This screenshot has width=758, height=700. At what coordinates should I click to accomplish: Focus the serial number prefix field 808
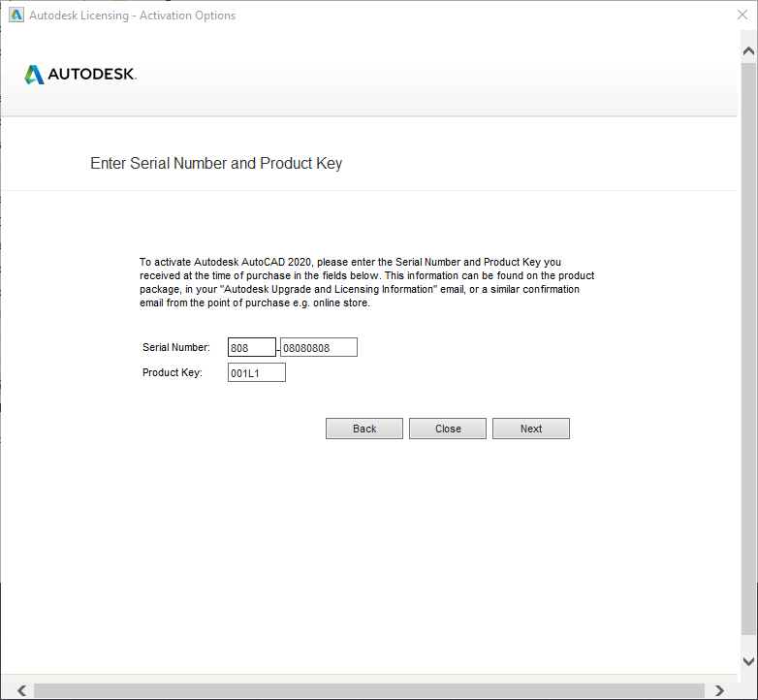252,347
